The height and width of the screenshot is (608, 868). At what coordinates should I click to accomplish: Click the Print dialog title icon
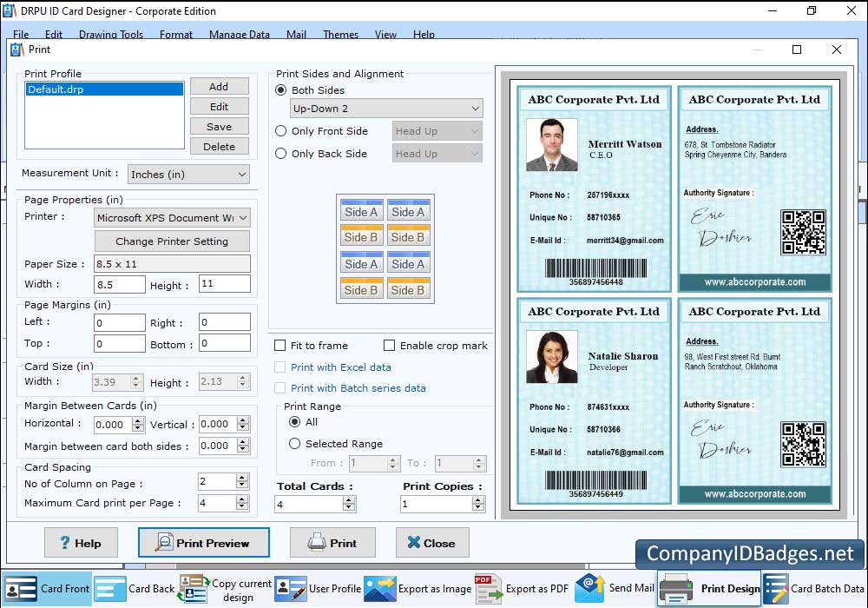[x=17, y=50]
